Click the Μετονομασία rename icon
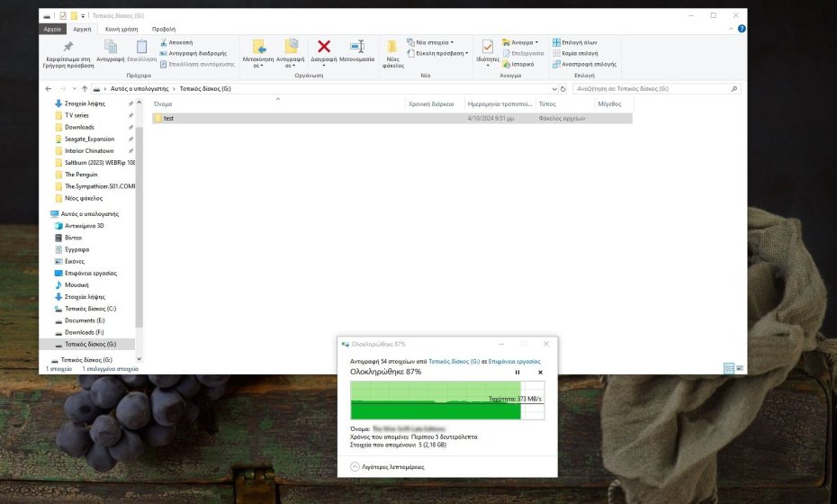 (357, 47)
